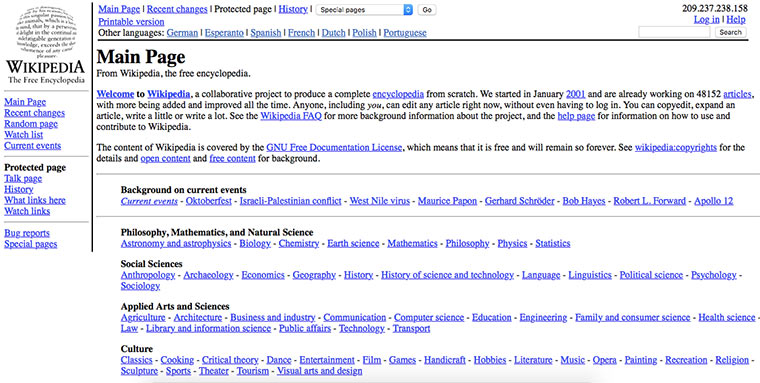Switch to Portuguese language version
This screenshot has height=383, width=760.
[405, 33]
